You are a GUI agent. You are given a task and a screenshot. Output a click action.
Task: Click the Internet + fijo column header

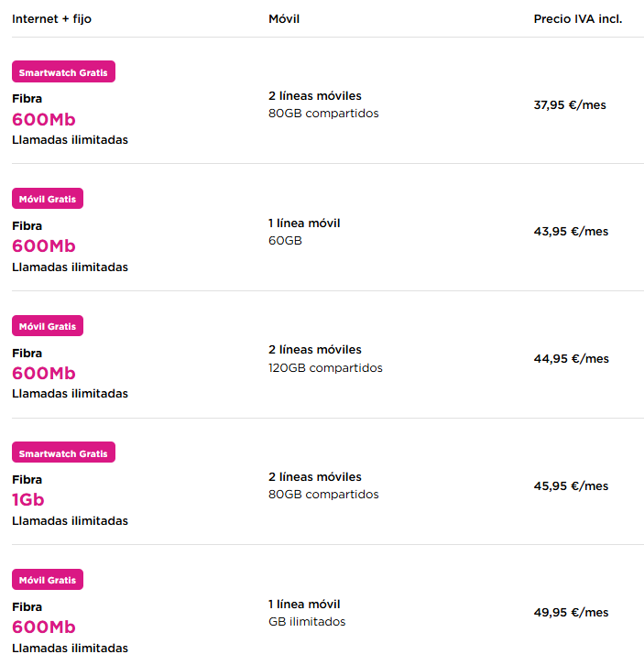(x=51, y=19)
